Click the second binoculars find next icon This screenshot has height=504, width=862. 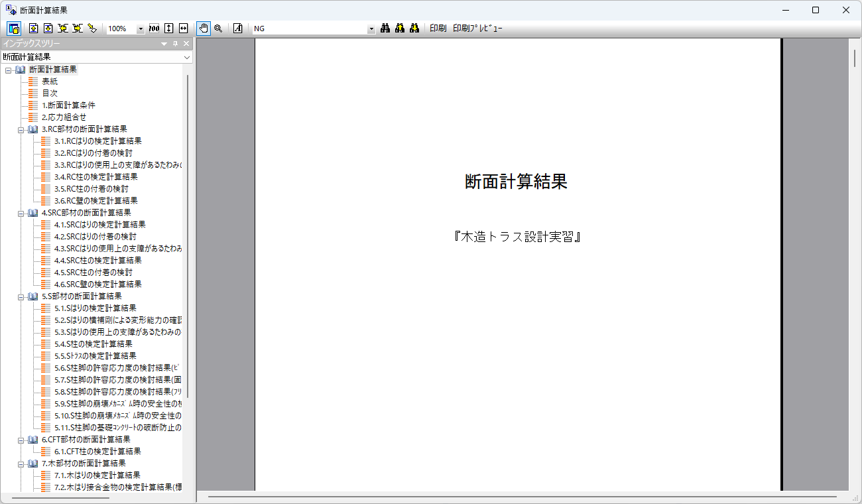click(400, 29)
